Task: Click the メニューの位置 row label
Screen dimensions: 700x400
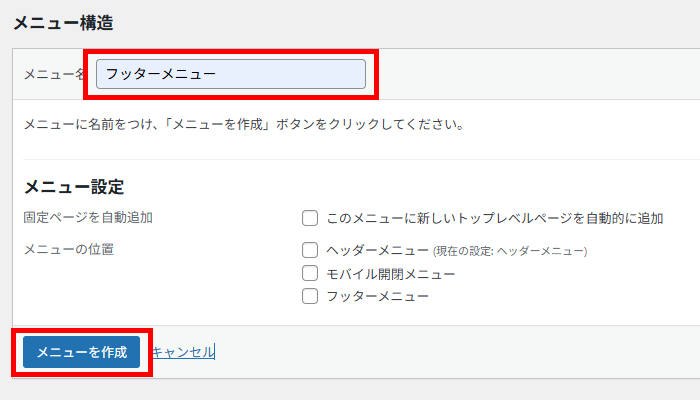Action: coord(68,249)
